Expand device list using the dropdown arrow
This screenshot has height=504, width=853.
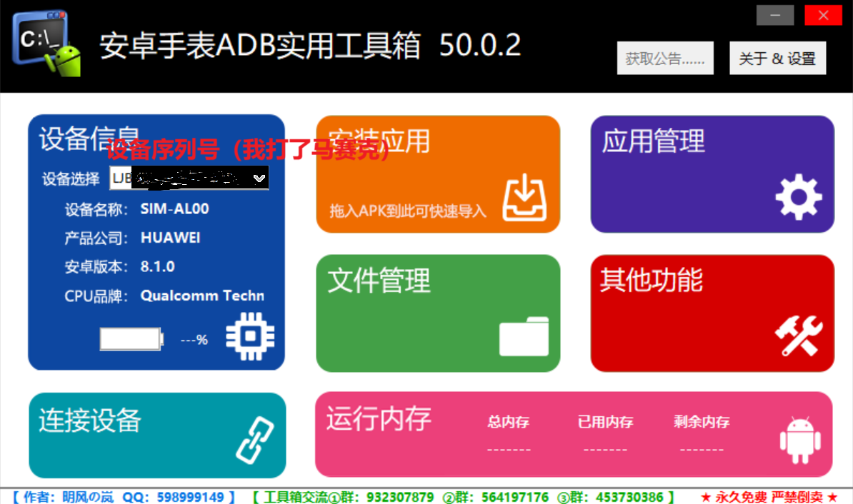260,178
